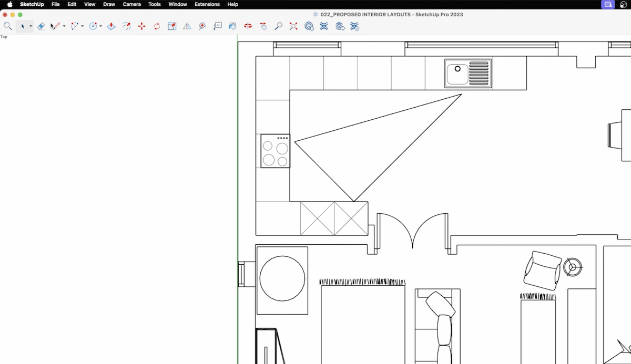Image resolution: width=631 pixels, height=364 pixels.
Task: Click the rightmost menu bar status icon
Action: pyautogui.click(x=624, y=4)
